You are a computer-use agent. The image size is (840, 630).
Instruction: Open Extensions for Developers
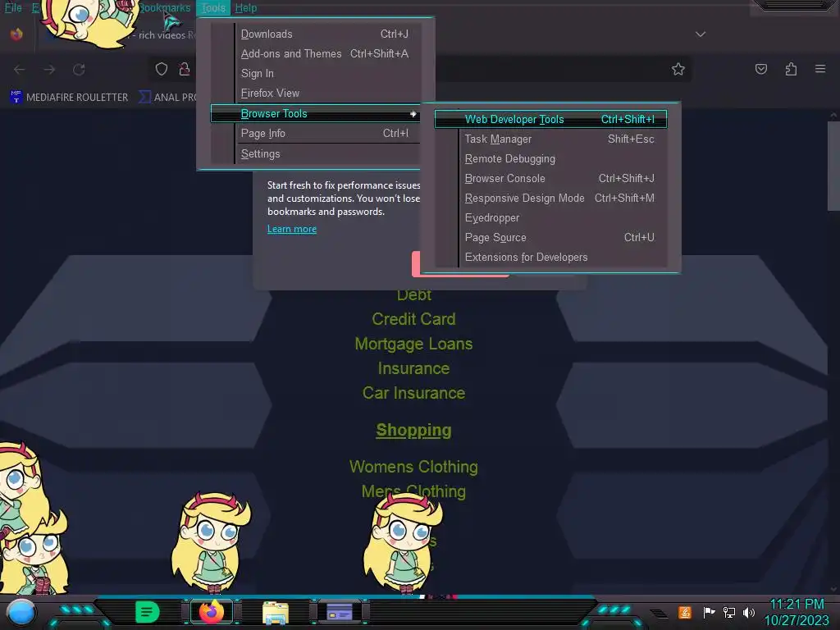[550, 257]
